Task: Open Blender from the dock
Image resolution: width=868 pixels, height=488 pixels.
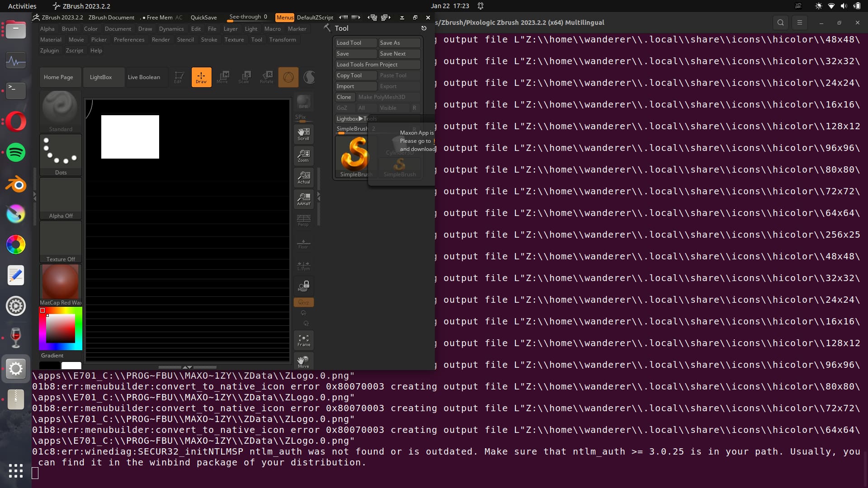Action: tap(16, 184)
